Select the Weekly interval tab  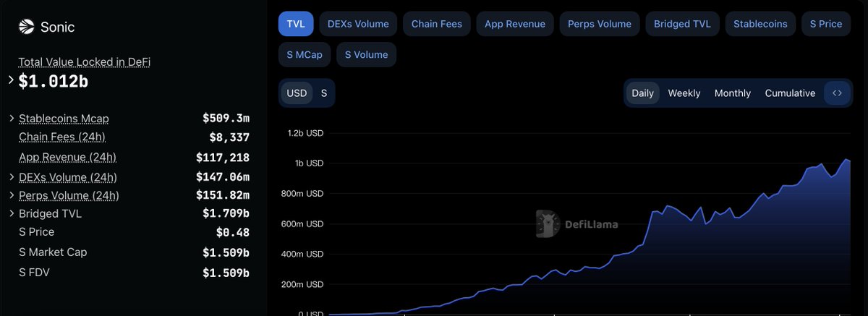pos(684,93)
